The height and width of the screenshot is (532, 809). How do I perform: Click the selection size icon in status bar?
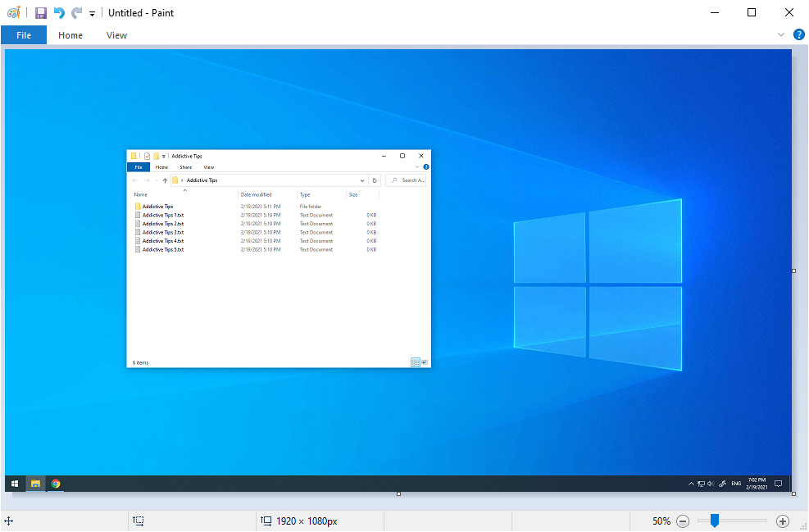pos(139,521)
